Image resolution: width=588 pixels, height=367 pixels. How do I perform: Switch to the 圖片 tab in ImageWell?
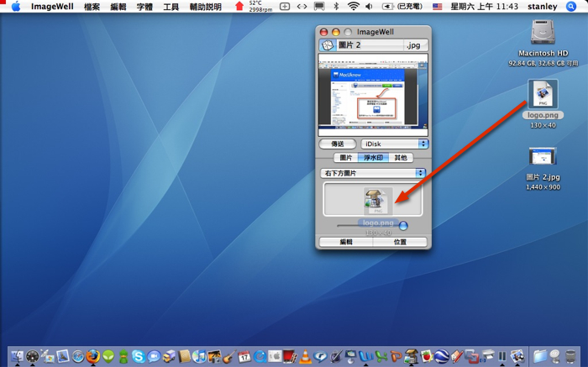click(346, 157)
